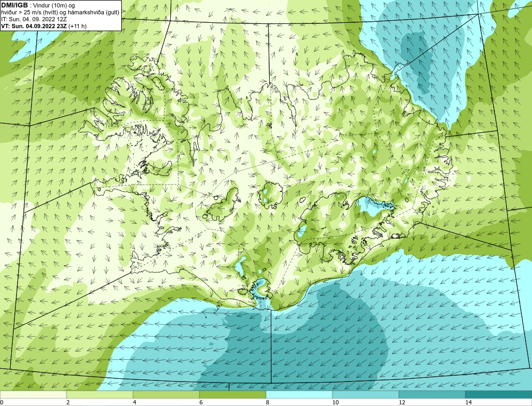The image size is (532, 406).
Task: Click the scale label '4' under the color bar
Action: click(x=135, y=402)
